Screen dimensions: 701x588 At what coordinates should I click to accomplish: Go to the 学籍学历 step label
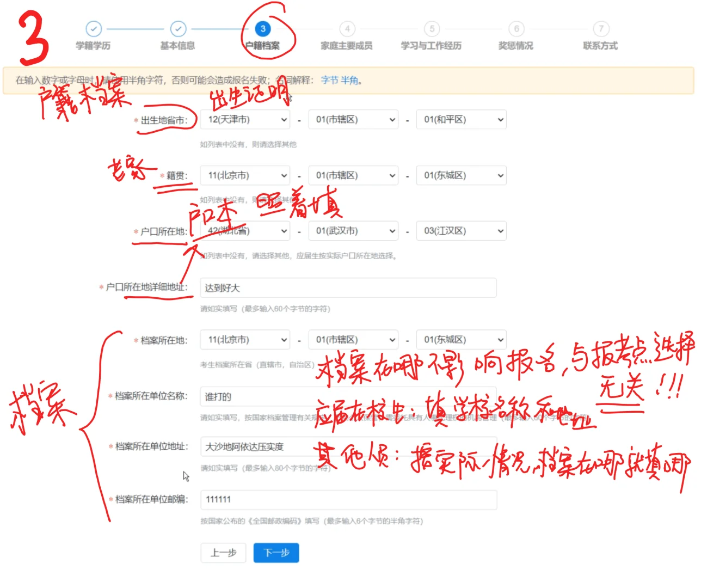tap(93, 46)
